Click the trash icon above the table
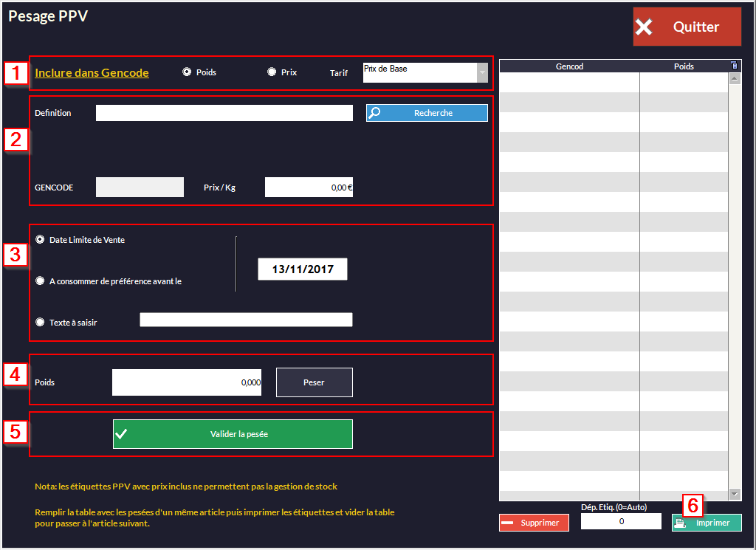The image size is (756, 550). coord(733,66)
